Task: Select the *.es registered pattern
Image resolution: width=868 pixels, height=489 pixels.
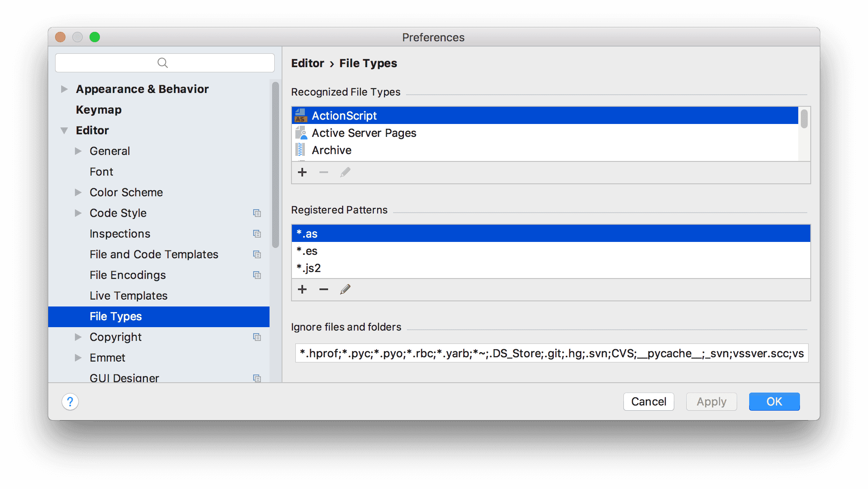Action: (x=307, y=251)
